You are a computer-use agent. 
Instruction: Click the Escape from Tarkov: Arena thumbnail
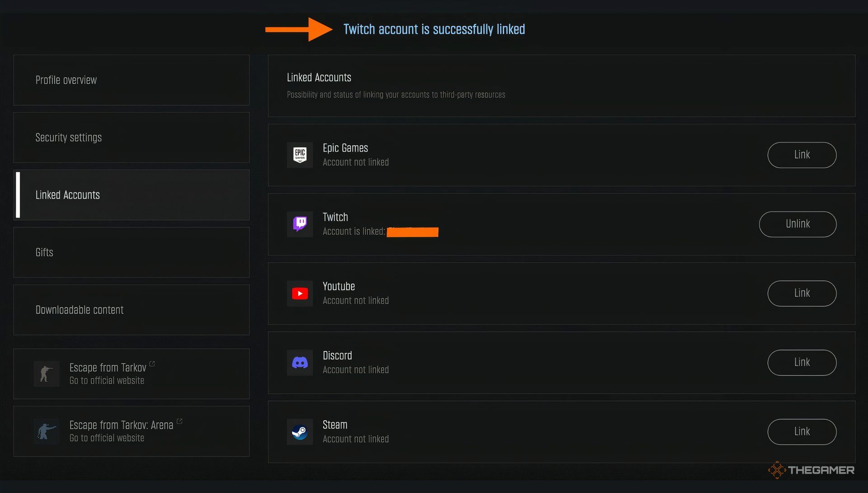(x=47, y=431)
